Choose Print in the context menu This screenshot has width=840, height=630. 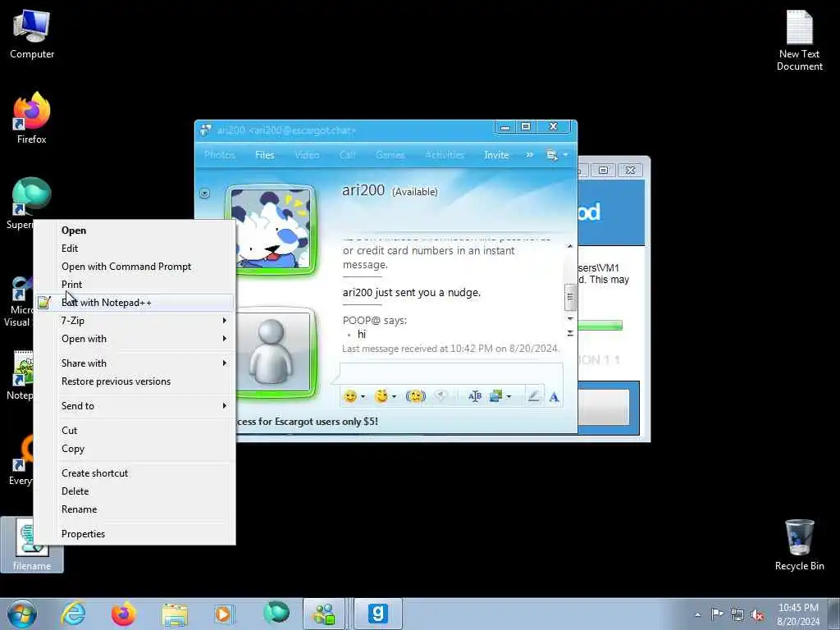point(134,285)
